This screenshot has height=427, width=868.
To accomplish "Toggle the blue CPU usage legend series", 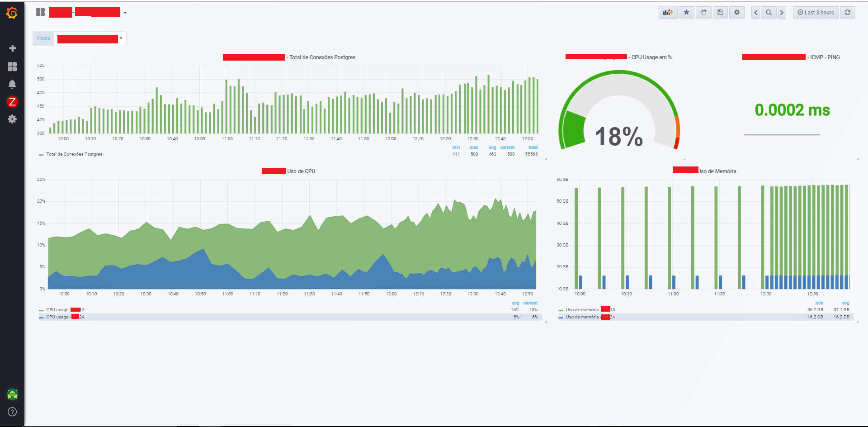I will coord(65,317).
